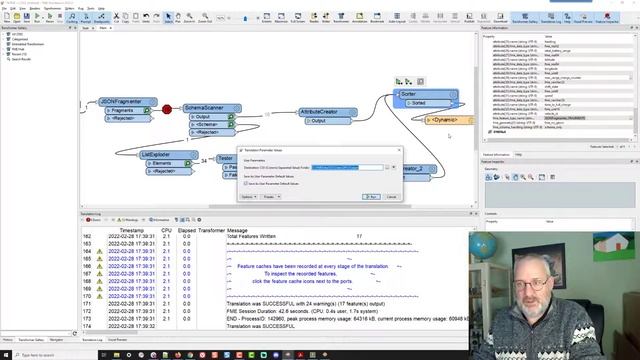The image size is (640, 360).
Task: Cut selection with the scissors icon
Action: pos(116,17)
